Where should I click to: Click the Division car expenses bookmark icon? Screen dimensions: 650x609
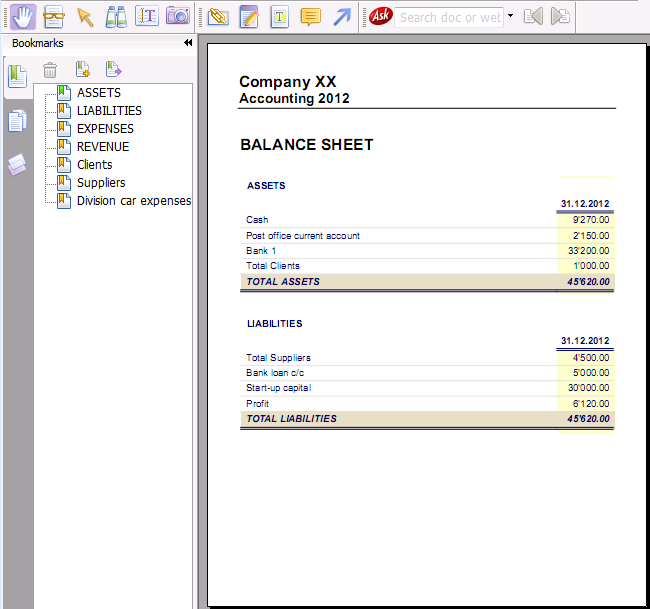[x=64, y=201]
